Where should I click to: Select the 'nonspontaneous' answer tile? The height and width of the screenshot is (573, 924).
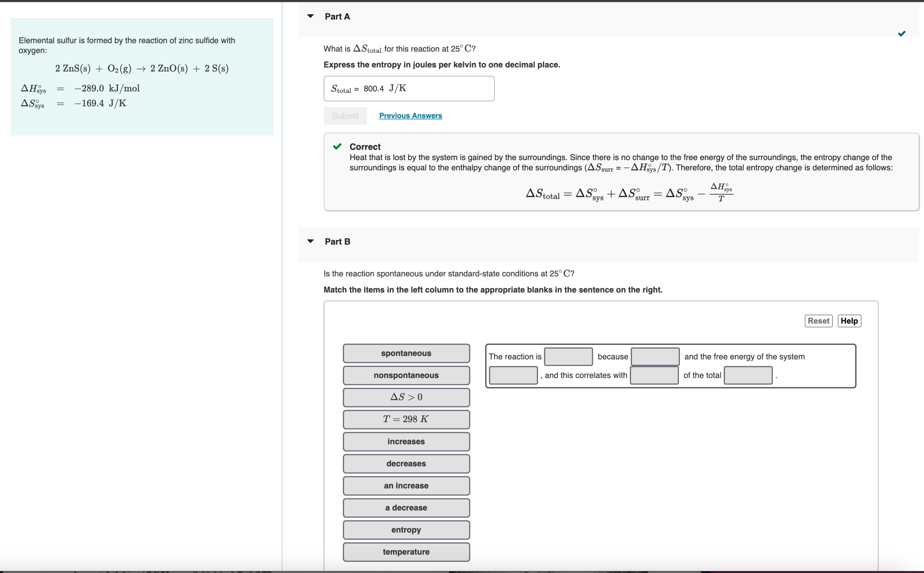(x=406, y=375)
